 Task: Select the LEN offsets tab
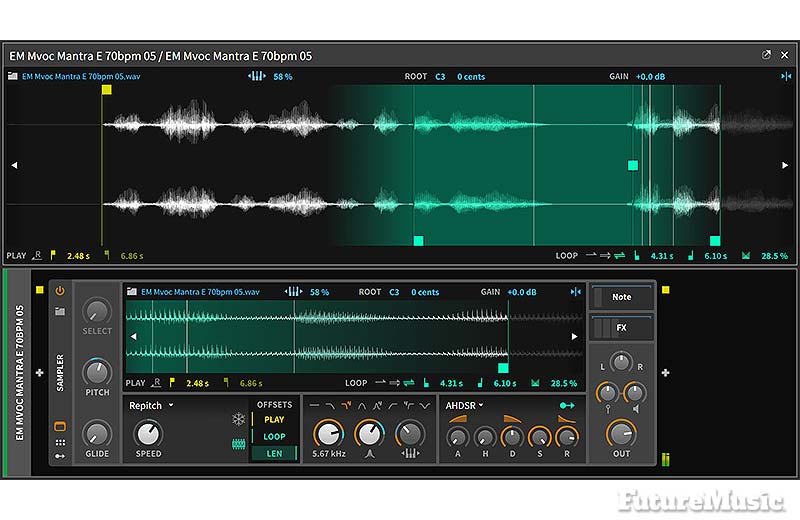point(274,453)
